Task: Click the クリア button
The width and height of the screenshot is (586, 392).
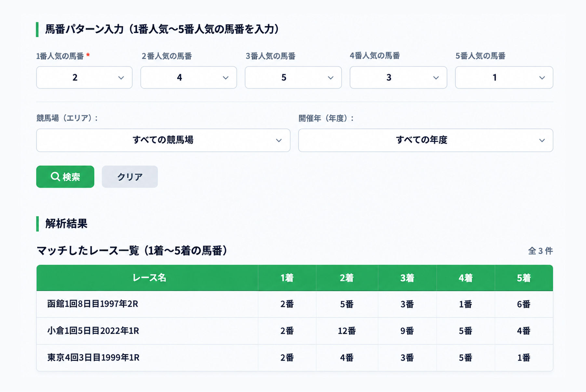Action: (x=130, y=177)
